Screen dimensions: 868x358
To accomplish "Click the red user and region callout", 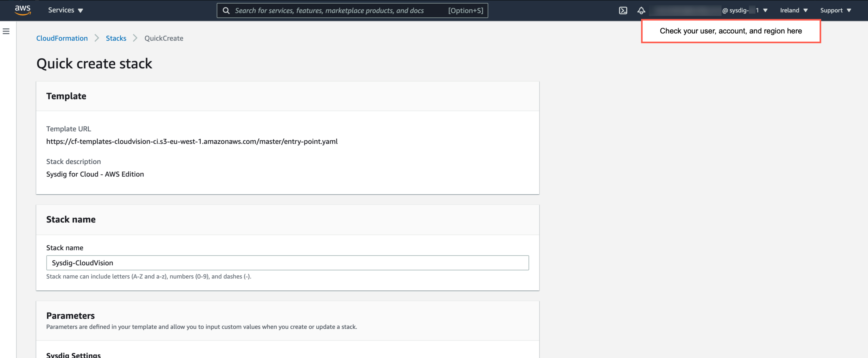I will (731, 31).
